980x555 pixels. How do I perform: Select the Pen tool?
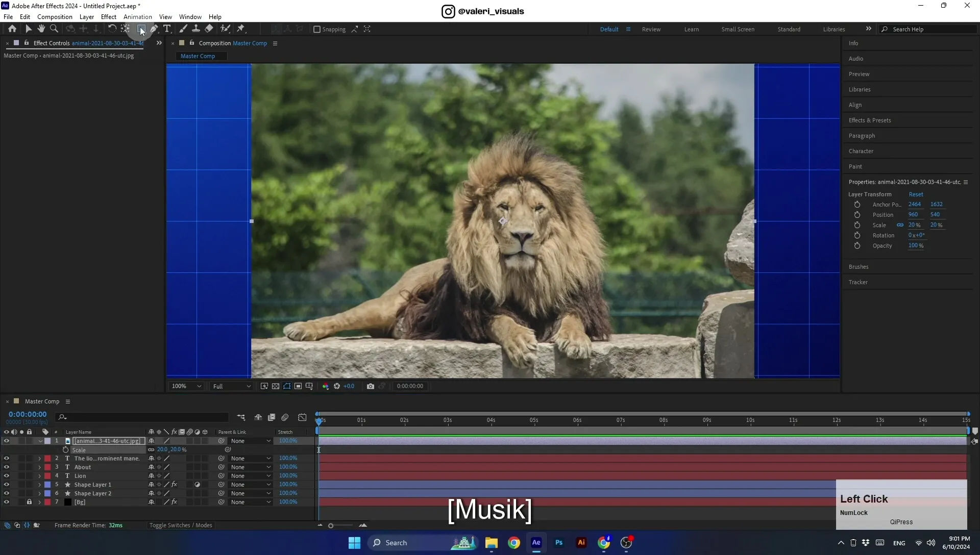pyautogui.click(x=154, y=29)
